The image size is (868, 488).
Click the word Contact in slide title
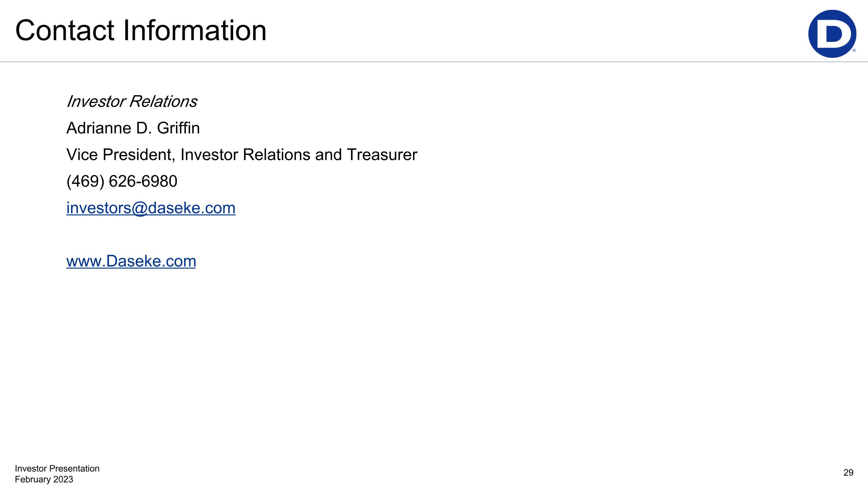pyautogui.click(x=64, y=30)
